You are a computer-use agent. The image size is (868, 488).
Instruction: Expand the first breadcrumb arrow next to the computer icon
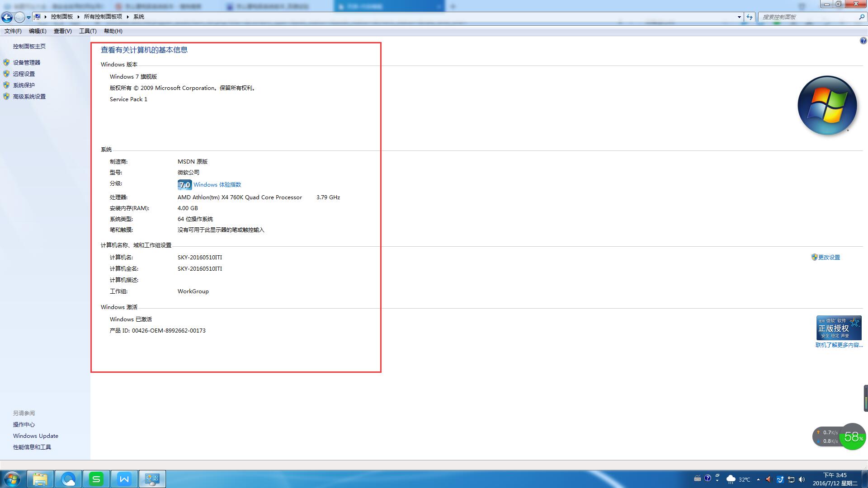click(46, 17)
